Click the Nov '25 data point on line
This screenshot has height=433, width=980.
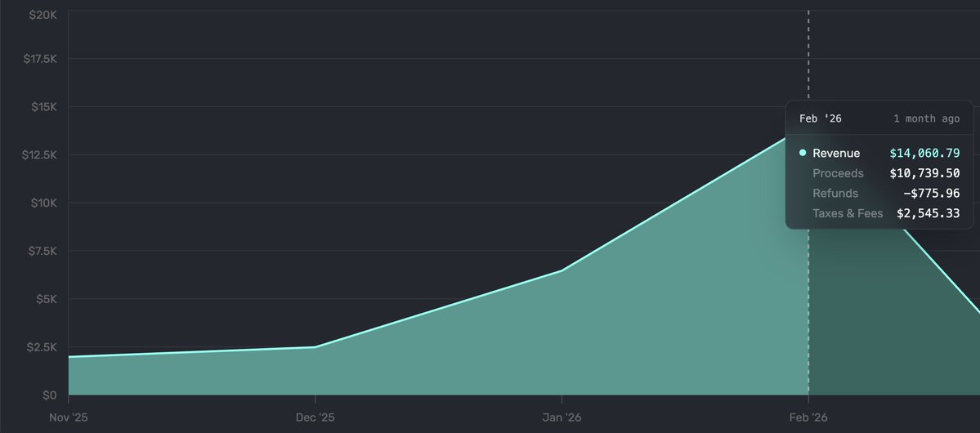pyautogui.click(x=69, y=357)
